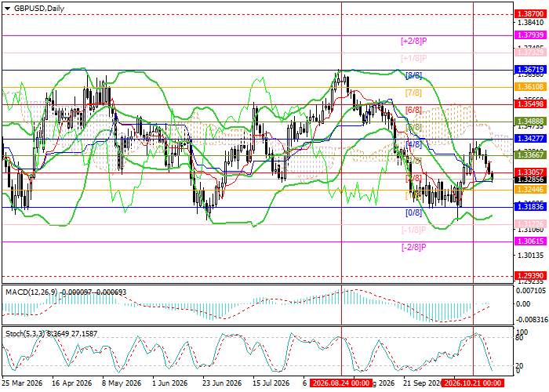Select the olive 1.33667 price label

pyautogui.click(x=530, y=154)
